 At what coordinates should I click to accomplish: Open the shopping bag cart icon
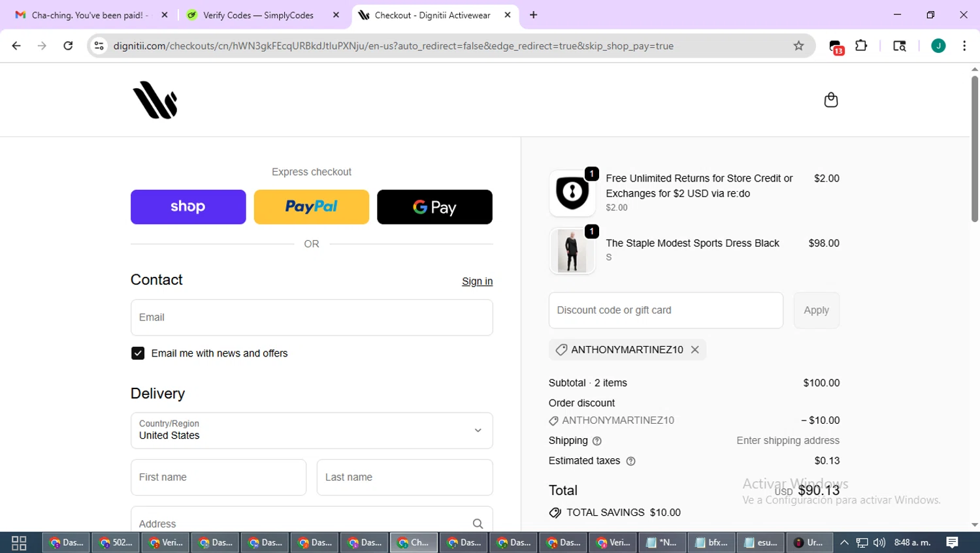point(830,100)
